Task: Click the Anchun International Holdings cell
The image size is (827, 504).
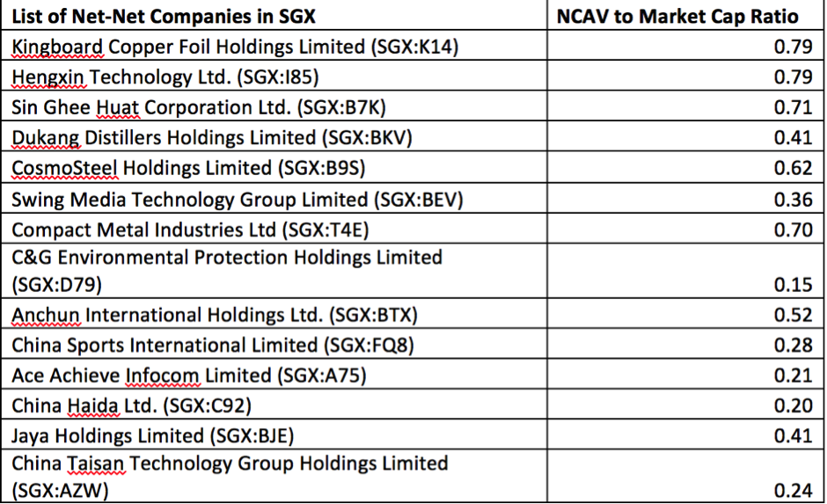Action: (215, 315)
